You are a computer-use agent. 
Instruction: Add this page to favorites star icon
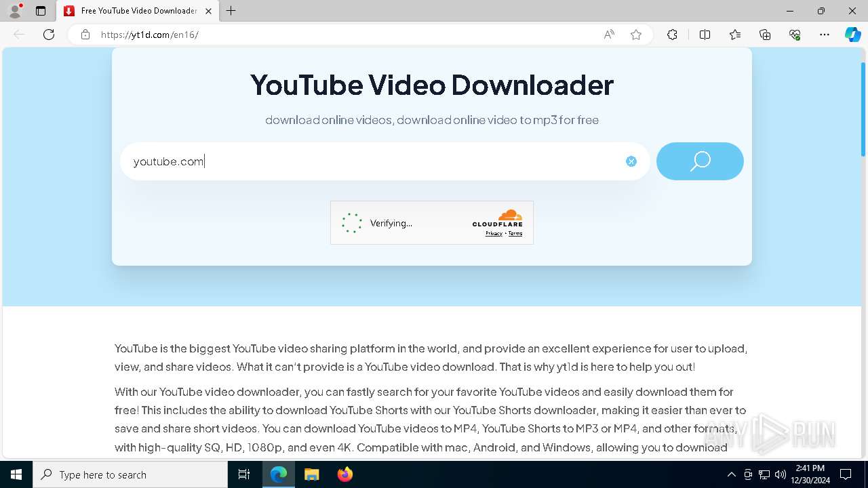point(636,35)
